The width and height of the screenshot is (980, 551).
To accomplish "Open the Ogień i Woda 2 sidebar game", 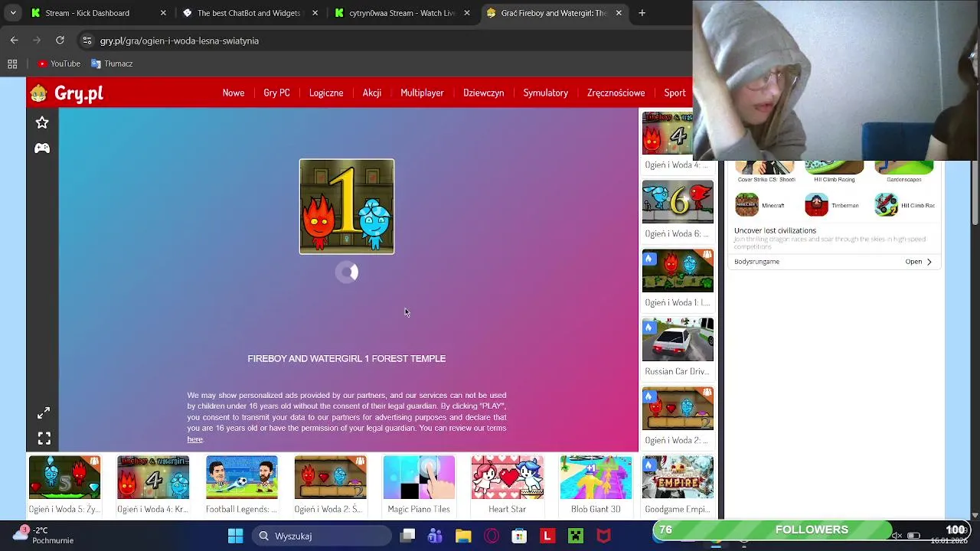I will coord(678,416).
